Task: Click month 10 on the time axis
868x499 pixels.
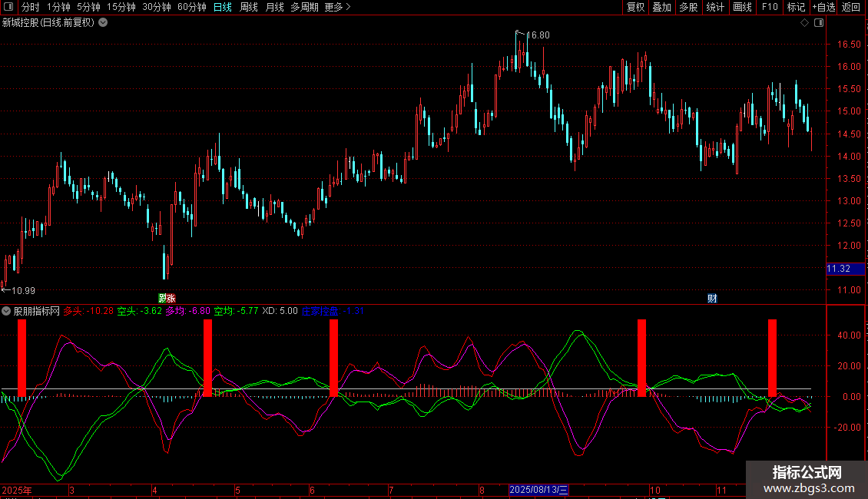Action: tap(655, 490)
